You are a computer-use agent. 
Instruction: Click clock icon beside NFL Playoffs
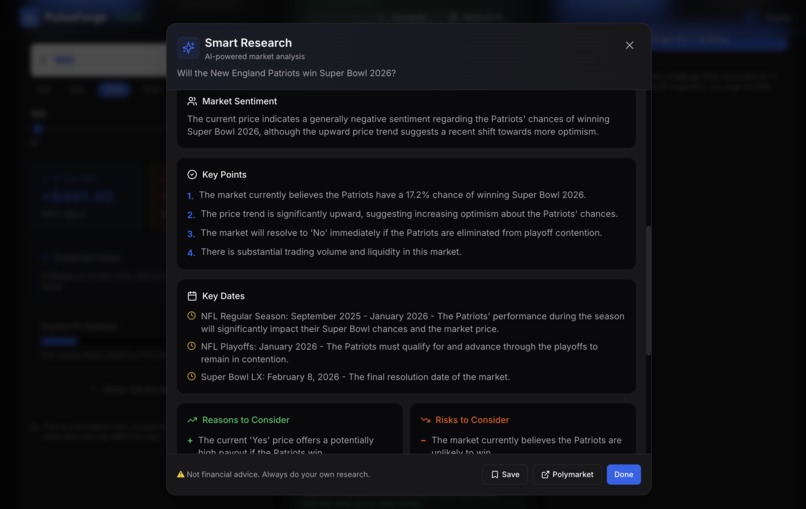click(191, 346)
